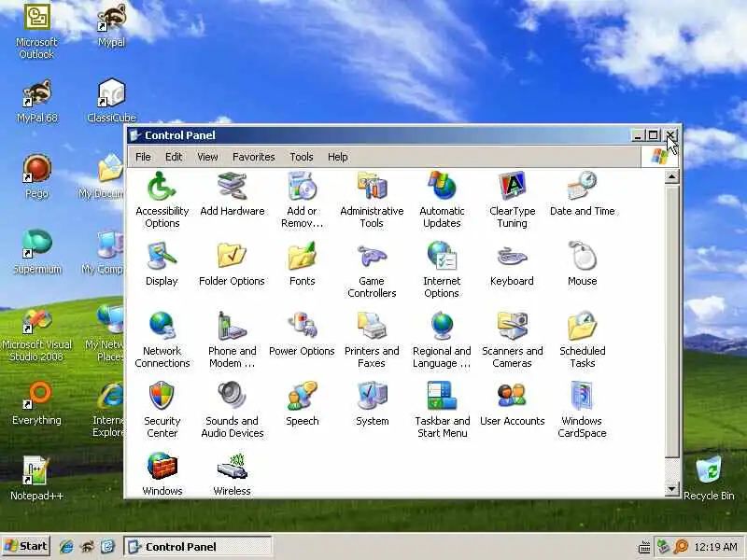Select the ClassiCube desktop shortcut
The image size is (747, 560).
(x=111, y=101)
